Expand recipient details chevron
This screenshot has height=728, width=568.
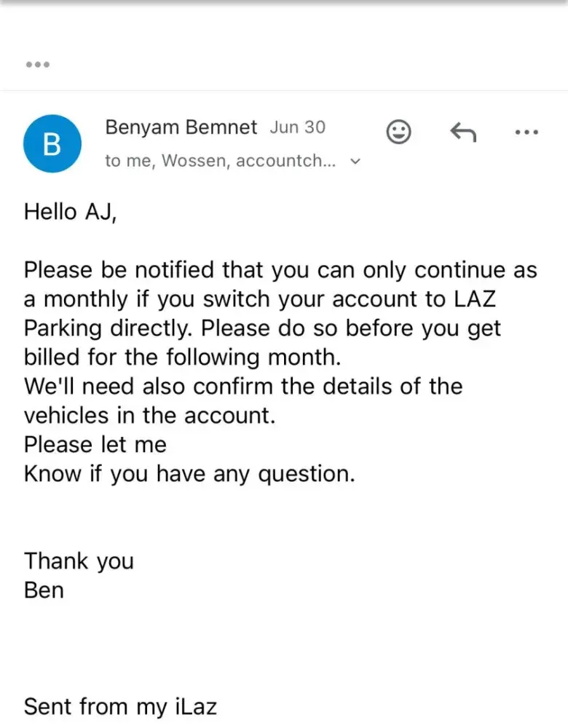[x=355, y=161]
